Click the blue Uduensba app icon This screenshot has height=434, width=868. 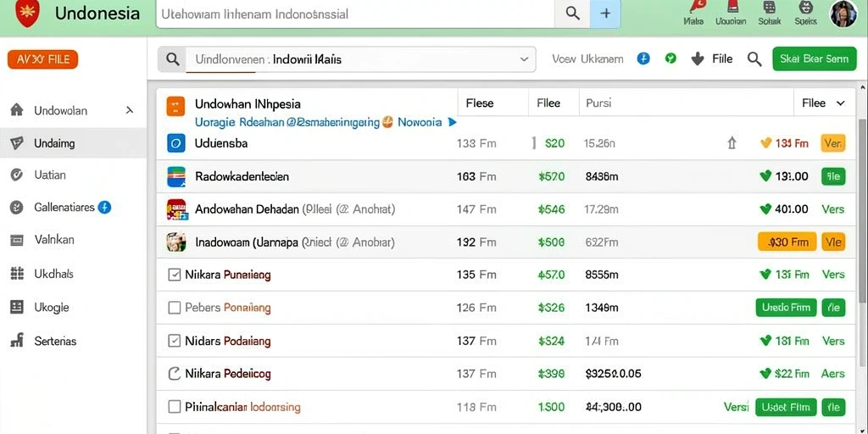pos(175,143)
